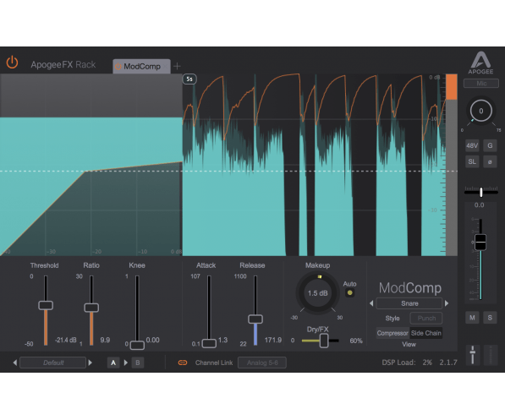Screen dimensions: 505x420
Task: Click the ratio value 9.9
Action: click(x=105, y=340)
